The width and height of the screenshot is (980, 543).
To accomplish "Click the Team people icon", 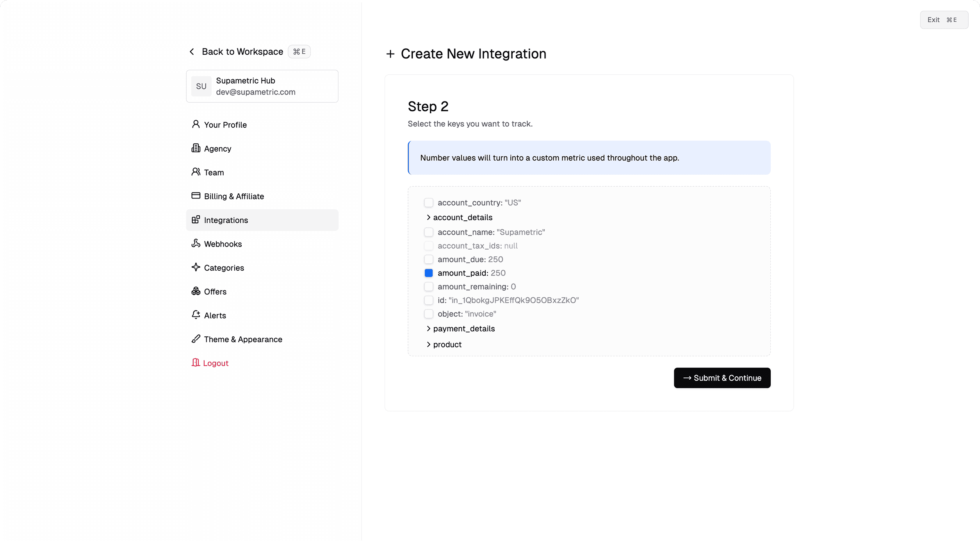I will 196,172.
